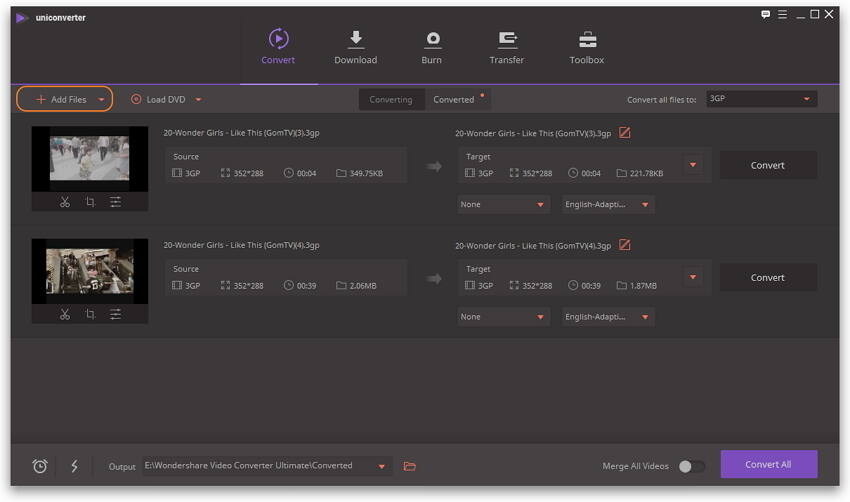Trim the GomTV(3).3gp video with scissors icon
Image resolution: width=850 pixels, height=502 pixels.
click(65, 202)
